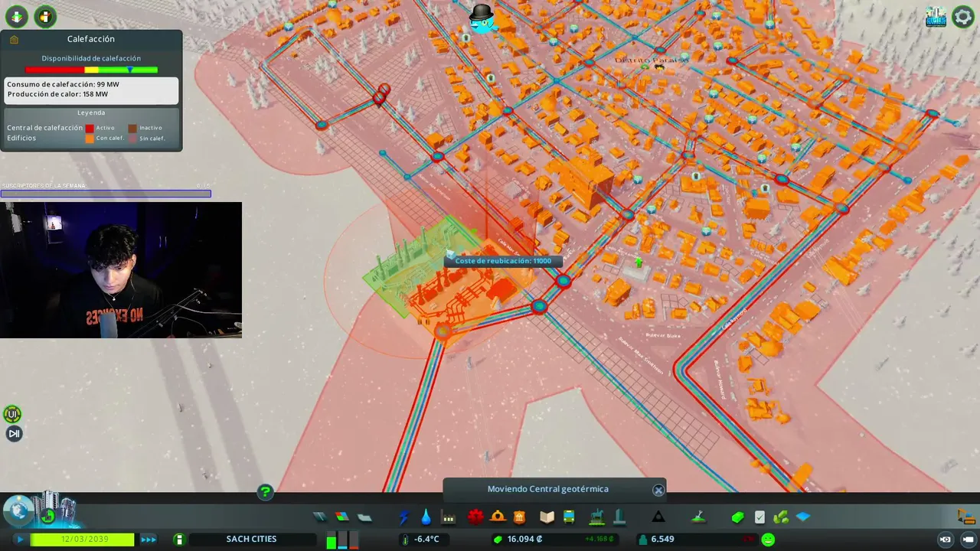The width and height of the screenshot is (980, 551).
Task: Click the round black-and-white button beside info views
Action: (45, 16)
